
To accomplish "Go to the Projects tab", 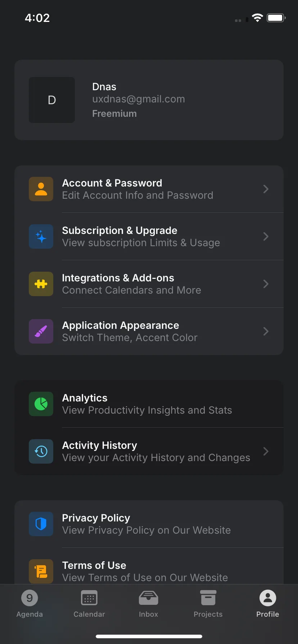I will click(x=208, y=604).
